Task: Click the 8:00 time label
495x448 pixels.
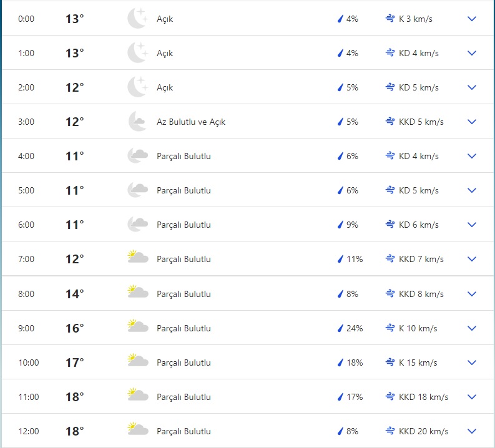Action: [x=27, y=294]
